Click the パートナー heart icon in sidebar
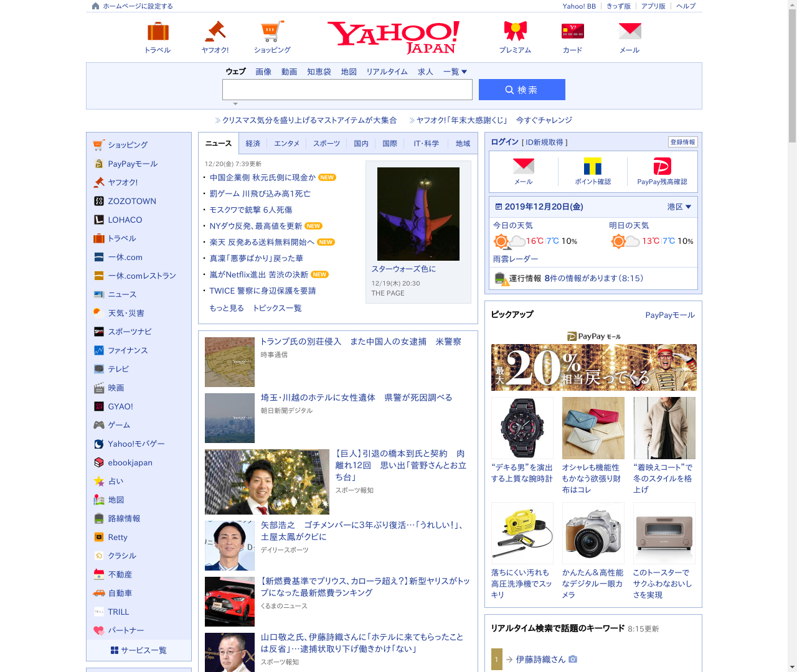 coord(99,630)
